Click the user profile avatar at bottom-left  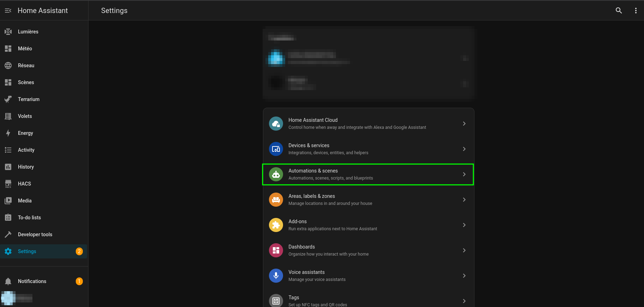point(8,298)
